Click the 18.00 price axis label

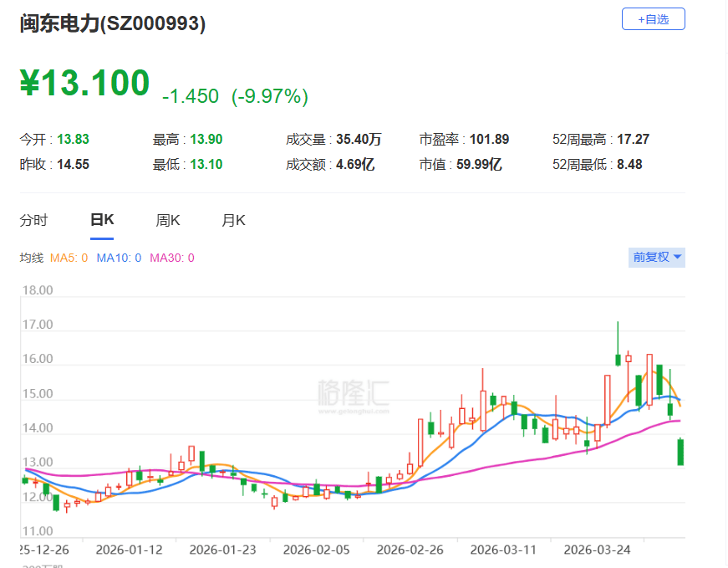click(38, 289)
